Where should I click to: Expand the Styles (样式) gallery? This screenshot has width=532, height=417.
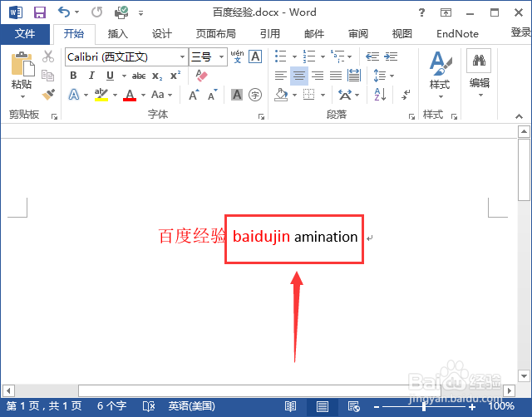(x=441, y=76)
